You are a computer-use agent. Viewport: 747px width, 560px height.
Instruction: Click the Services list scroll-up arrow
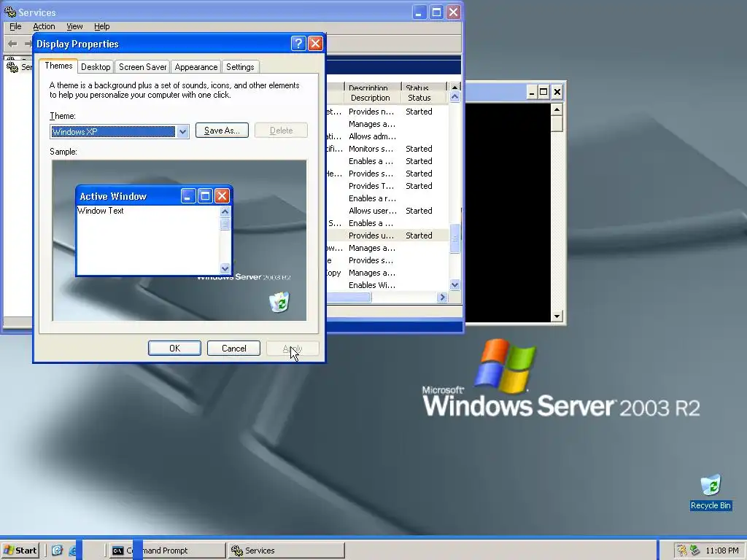coord(454,97)
